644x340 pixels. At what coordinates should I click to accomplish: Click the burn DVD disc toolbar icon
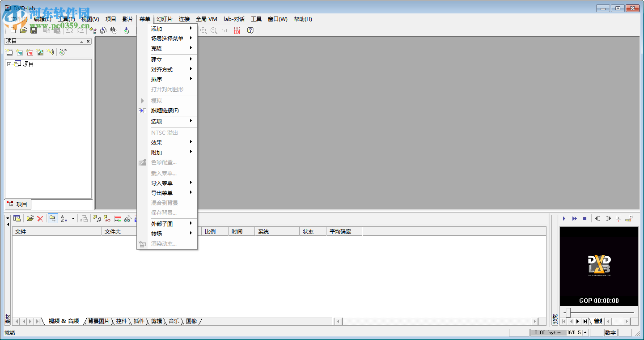(127, 30)
